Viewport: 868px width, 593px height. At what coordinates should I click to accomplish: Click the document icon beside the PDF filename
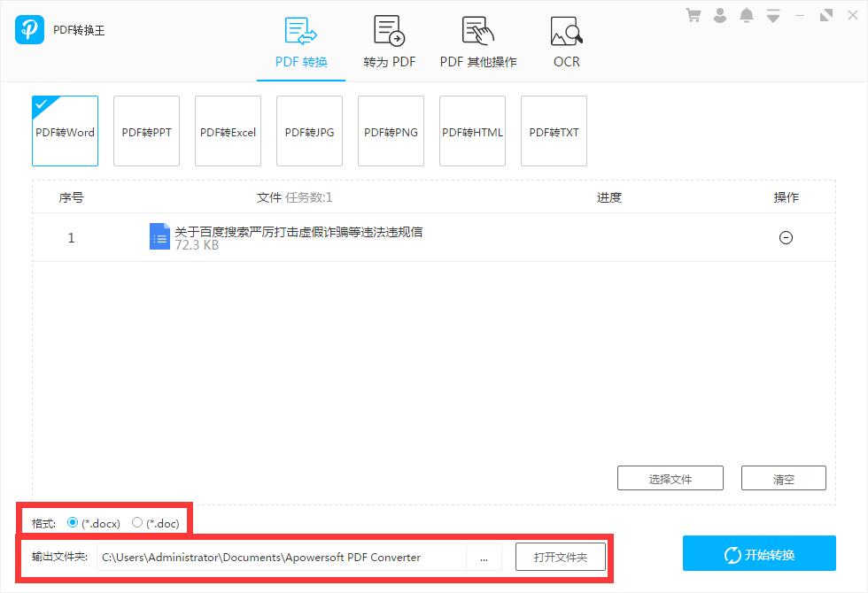pyautogui.click(x=161, y=237)
